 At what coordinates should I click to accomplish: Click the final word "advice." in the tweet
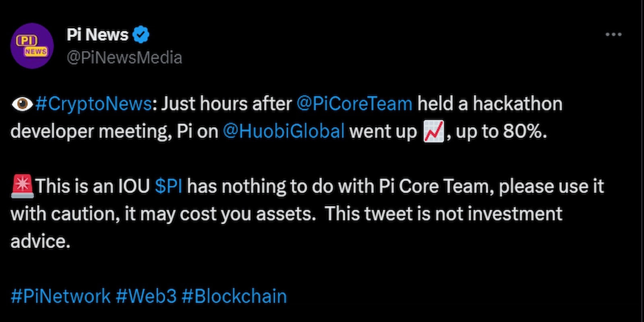(40, 242)
